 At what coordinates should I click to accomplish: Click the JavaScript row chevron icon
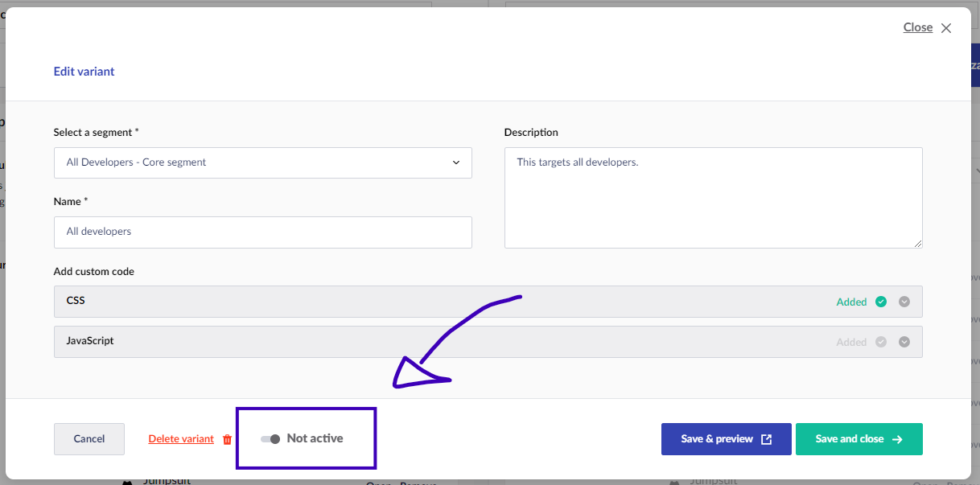tap(904, 342)
